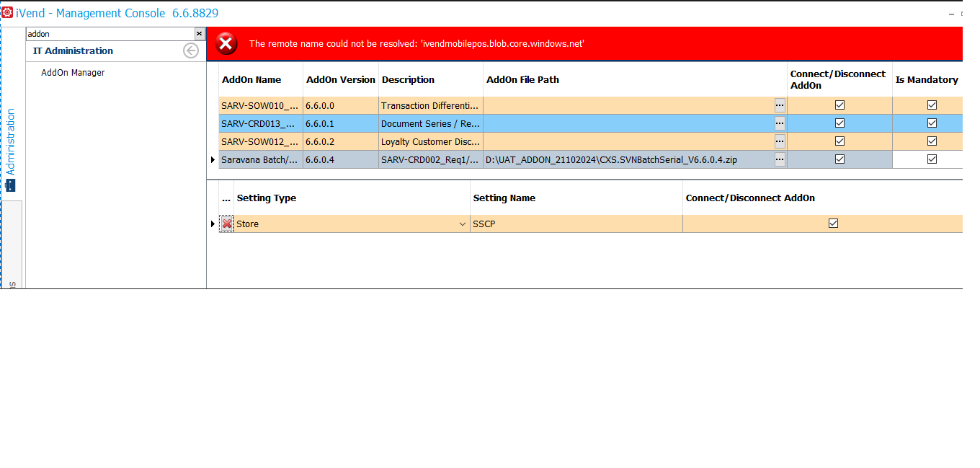
Task: Toggle Connect/Disconnect for SARV-SOW012 addon
Action: coord(839,141)
